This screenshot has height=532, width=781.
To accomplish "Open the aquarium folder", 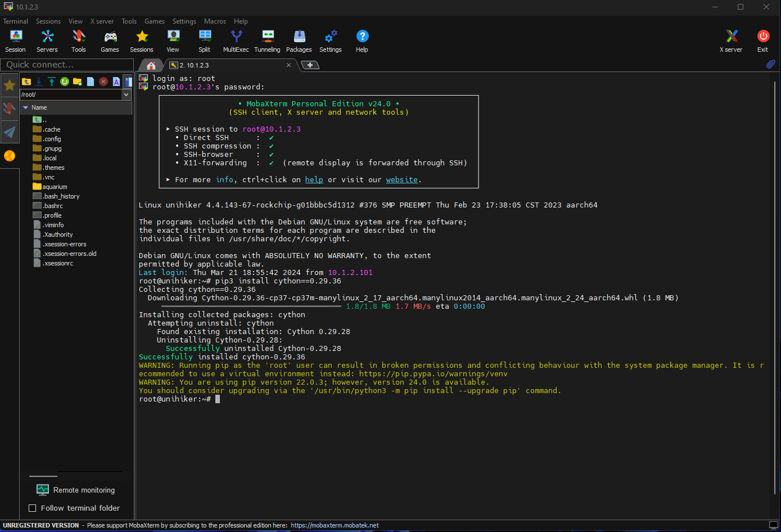I will point(55,187).
